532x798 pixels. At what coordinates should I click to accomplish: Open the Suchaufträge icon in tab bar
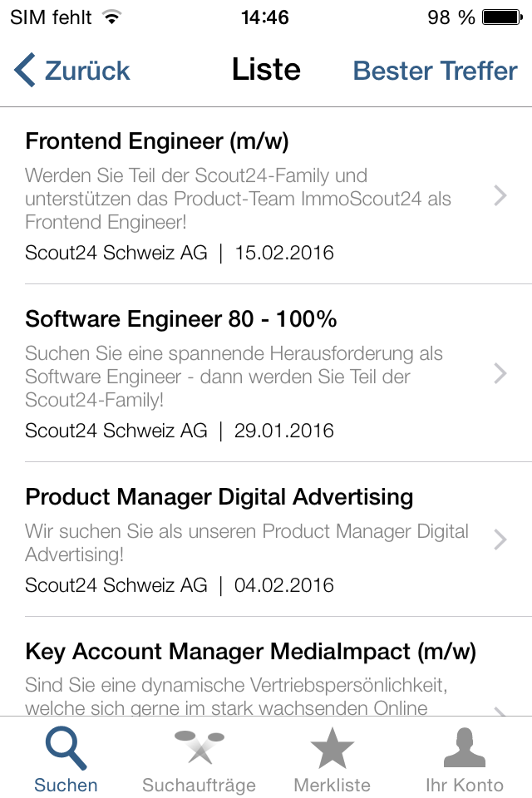point(199,746)
